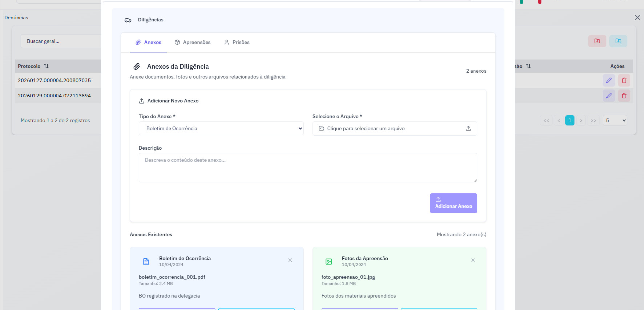Click the Adicionar Anexo button
Image resolution: width=644 pixels, height=310 pixels.
(453, 203)
